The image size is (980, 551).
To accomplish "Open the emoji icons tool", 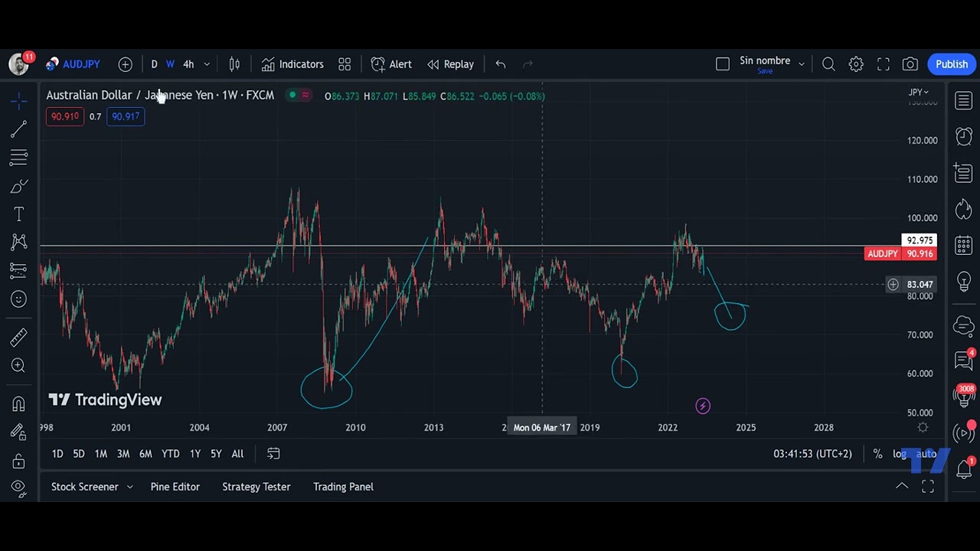I will (x=19, y=299).
